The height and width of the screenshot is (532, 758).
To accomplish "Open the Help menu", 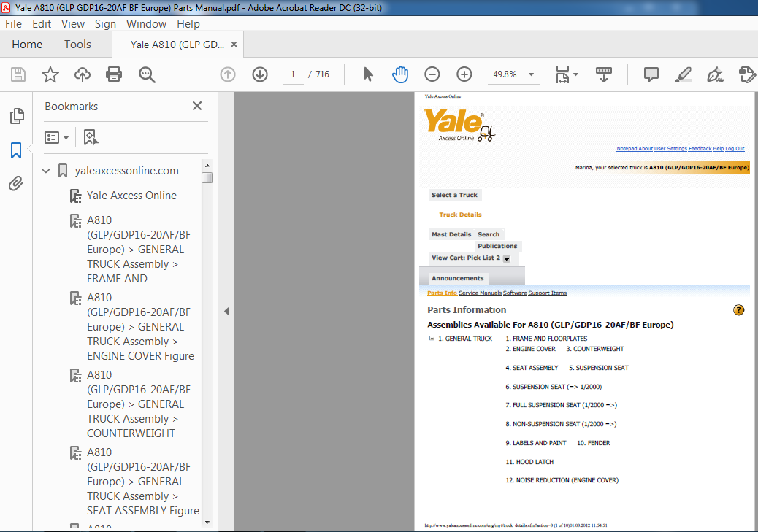I will tap(188, 23).
